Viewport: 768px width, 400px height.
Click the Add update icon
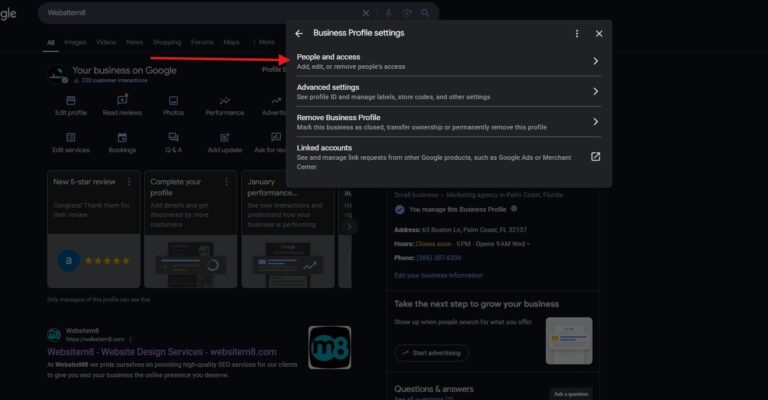[224, 137]
